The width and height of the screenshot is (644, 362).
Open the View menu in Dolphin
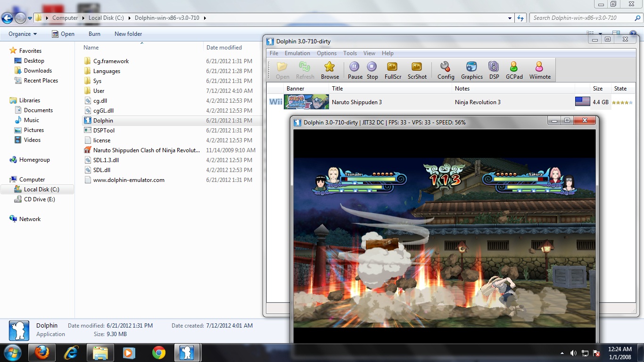[x=369, y=53]
